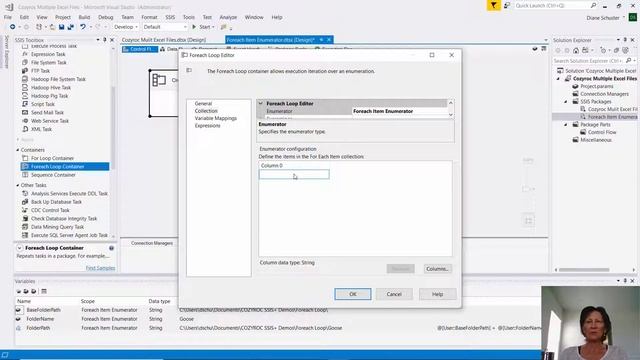Select the Hadoop Pig Task toolbox item
640x360 pixels.
tap(49, 96)
